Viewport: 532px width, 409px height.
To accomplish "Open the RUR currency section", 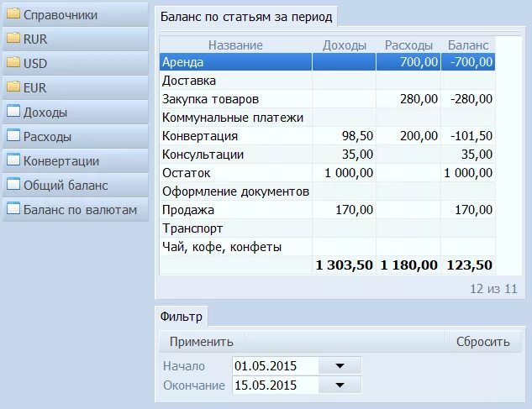I will click(x=76, y=39).
